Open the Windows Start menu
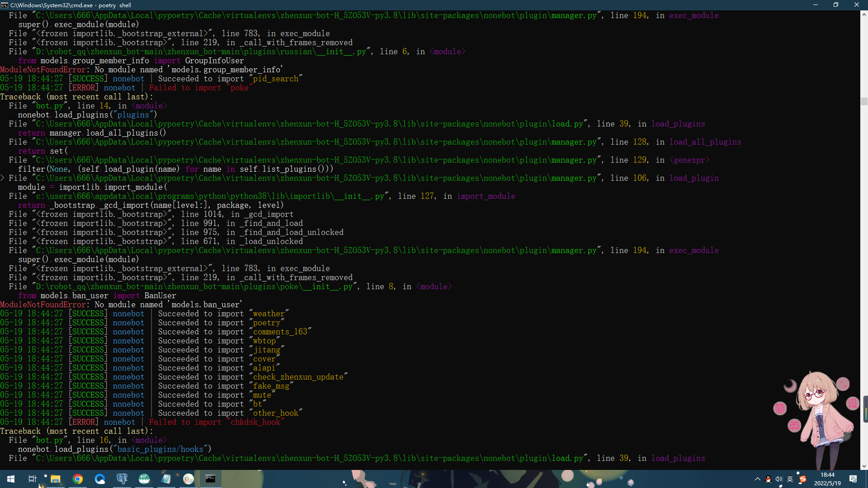This screenshot has height=488, width=868. (x=11, y=479)
